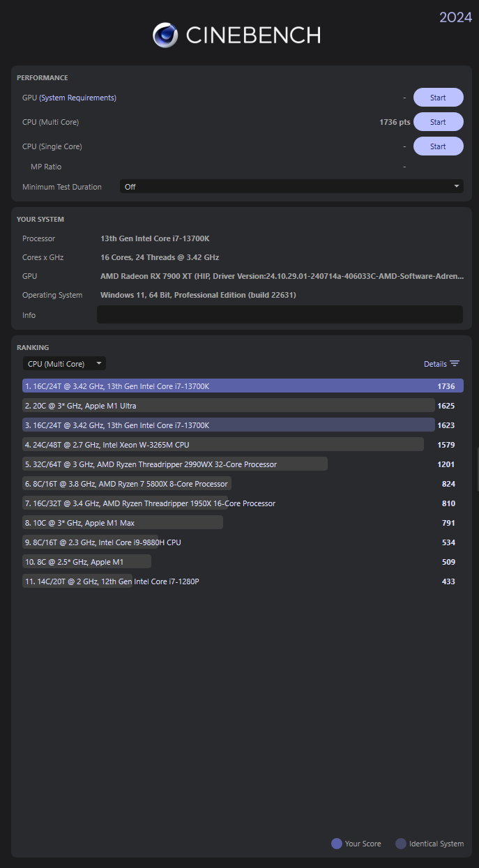Select the Apple M1 Ultra ranking row
Screen dimensions: 479x868
tap(243, 406)
